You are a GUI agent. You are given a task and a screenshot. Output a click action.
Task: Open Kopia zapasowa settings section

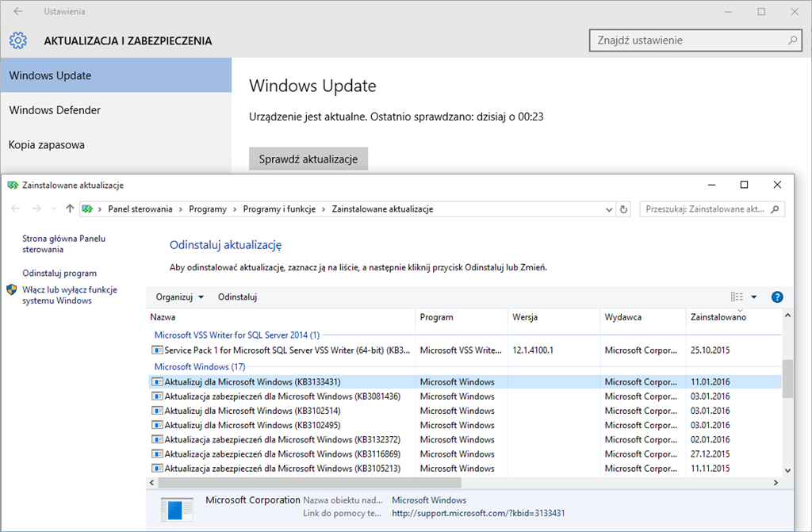[x=116, y=144]
